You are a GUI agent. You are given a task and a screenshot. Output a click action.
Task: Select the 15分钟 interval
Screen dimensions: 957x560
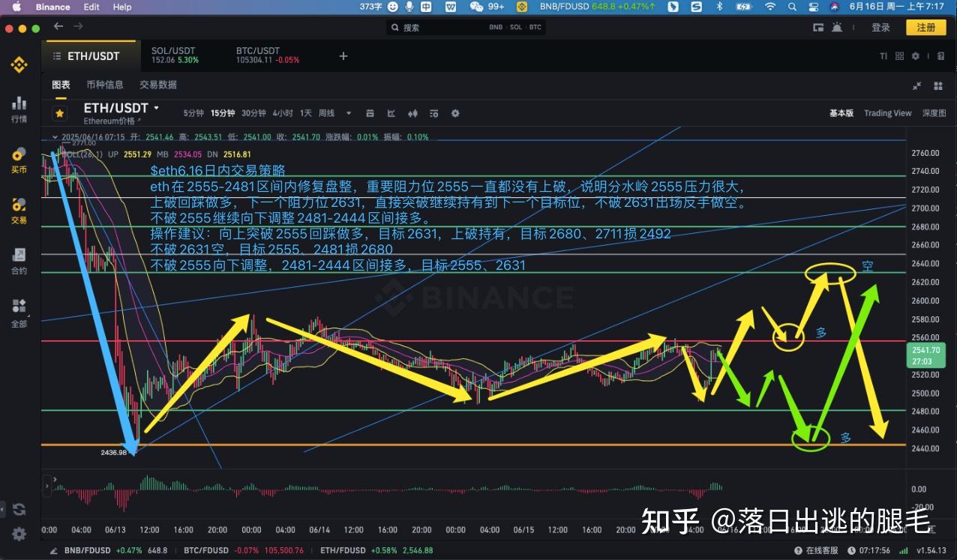(223, 113)
